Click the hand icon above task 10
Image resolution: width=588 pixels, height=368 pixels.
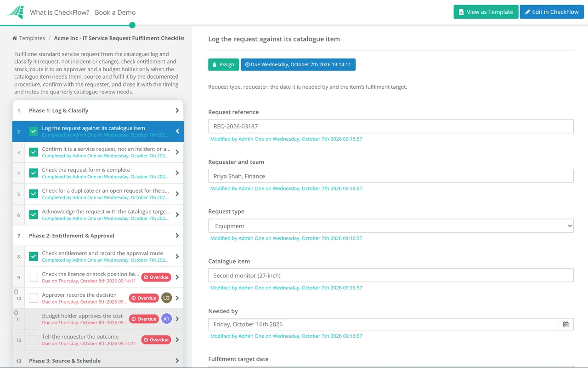(x=16, y=292)
